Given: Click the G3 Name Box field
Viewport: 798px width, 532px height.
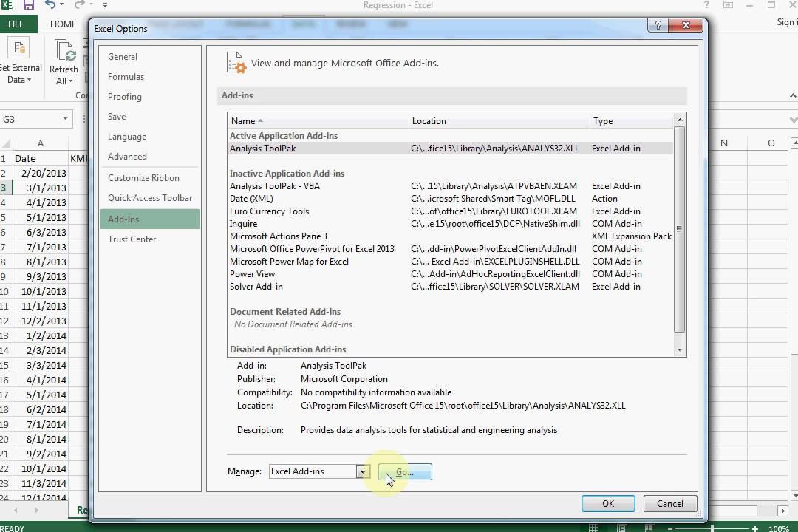Looking at the screenshot, I should (x=30, y=119).
